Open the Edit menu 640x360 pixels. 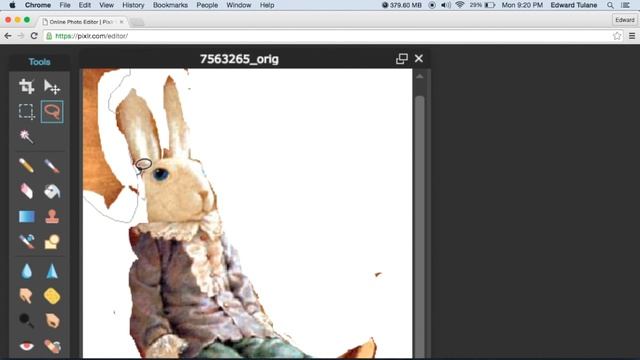click(x=84, y=5)
